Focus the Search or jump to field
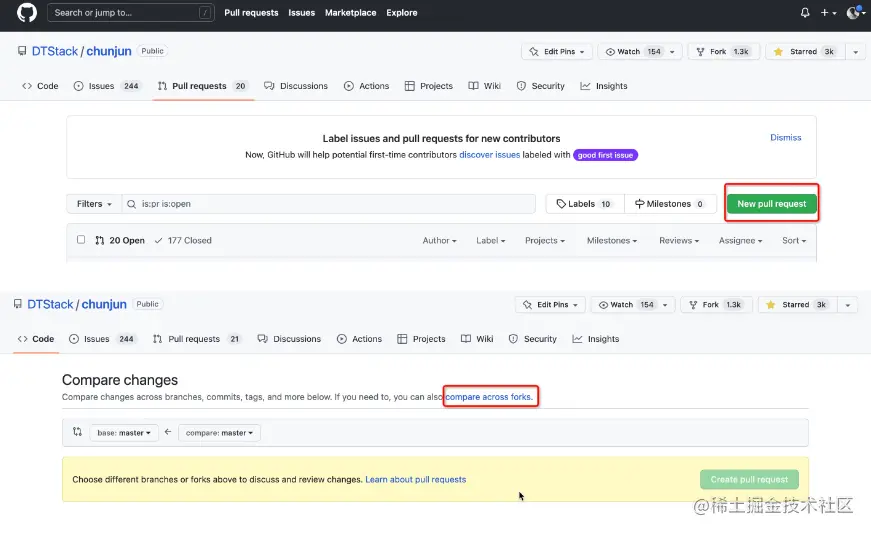 point(131,12)
